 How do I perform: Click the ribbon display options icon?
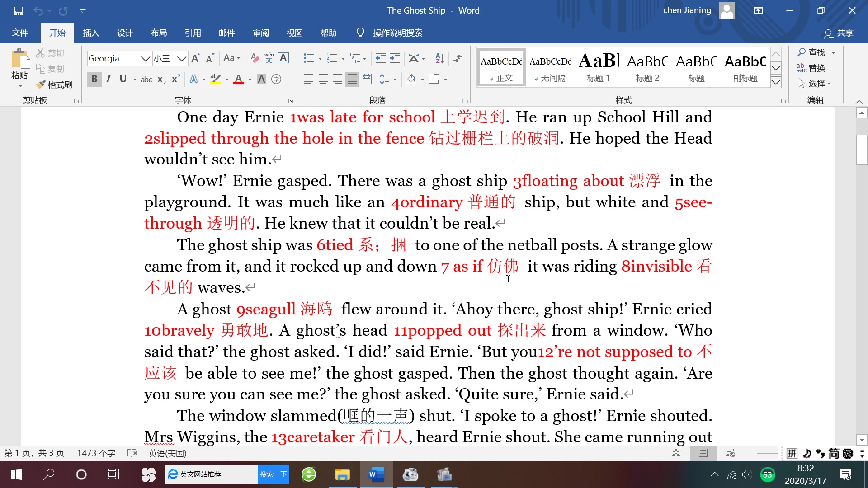tap(758, 11)
